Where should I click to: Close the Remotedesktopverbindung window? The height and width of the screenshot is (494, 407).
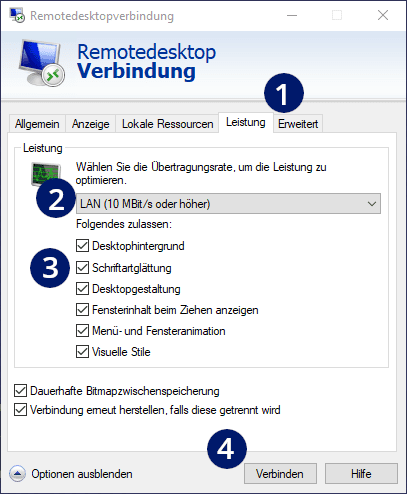point(383,15)
